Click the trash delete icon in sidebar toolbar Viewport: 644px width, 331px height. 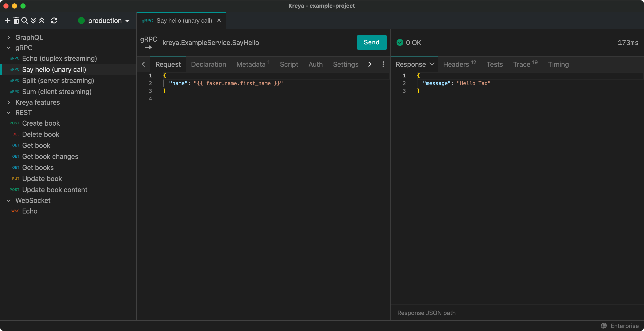(16, 20)
